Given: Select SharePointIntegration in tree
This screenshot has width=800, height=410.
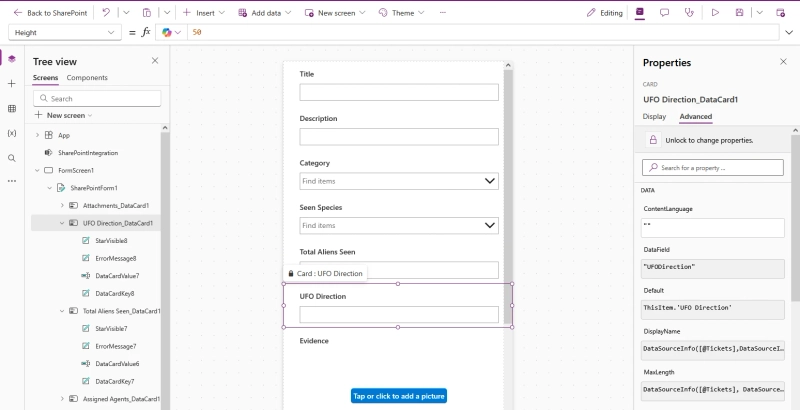Looking at the screenshot, I should [x=88, y=153].
